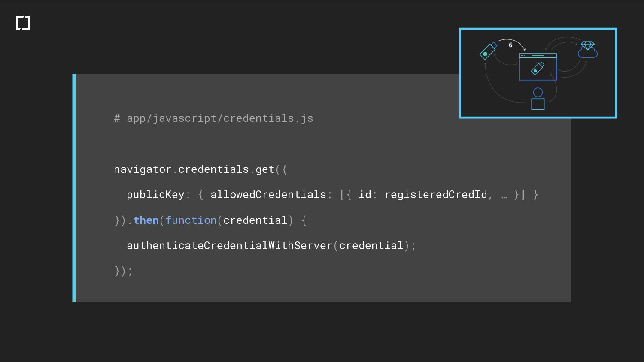Click the closing '});' line of code
Image resolution: width=644 pixels, height=362 pixels.
(x=124, y=271)
